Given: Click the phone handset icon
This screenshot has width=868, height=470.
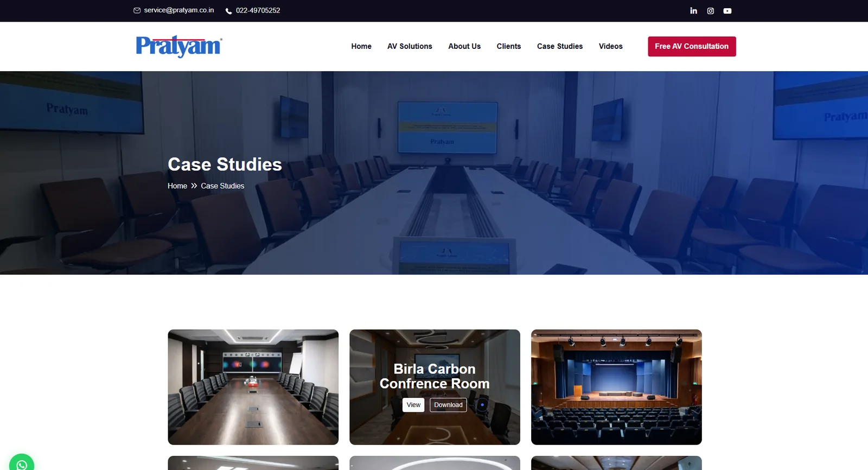Looking at the screenshot, I should [228, 11].
